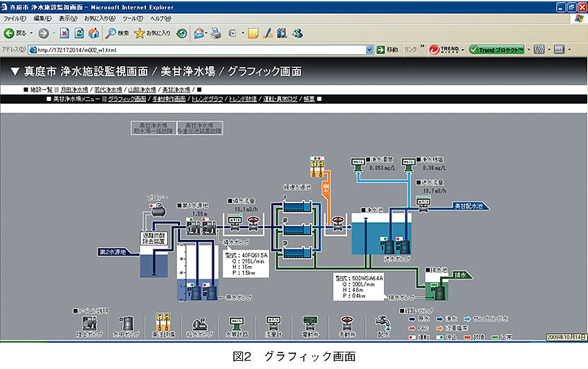Click the Home toolbar icon
The width and height of the screenshot is (588, 369).
click(93, 33)
